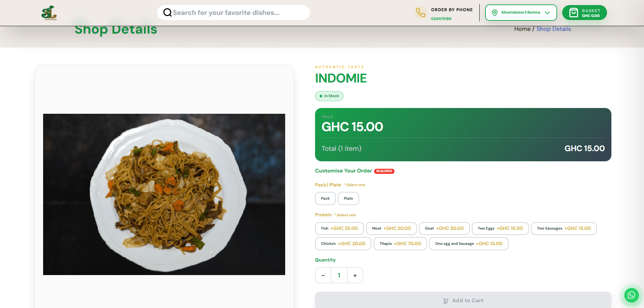The width and height of the screenshot is (644, 308).
Task: Click the Shop Details breadcrumb link
Action: pos(553,29)
